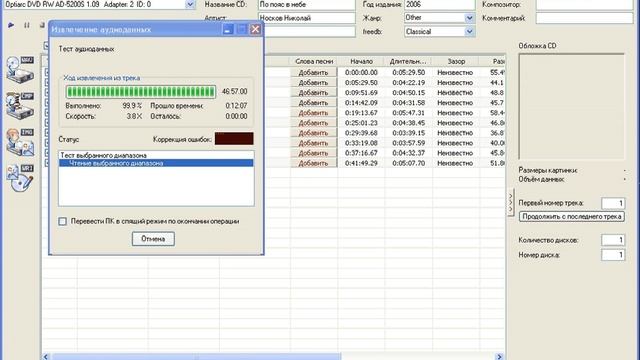This screenshot has height=360, width=640.
Task: Click the side panel collapse arrows splitter
Action: 511,203
